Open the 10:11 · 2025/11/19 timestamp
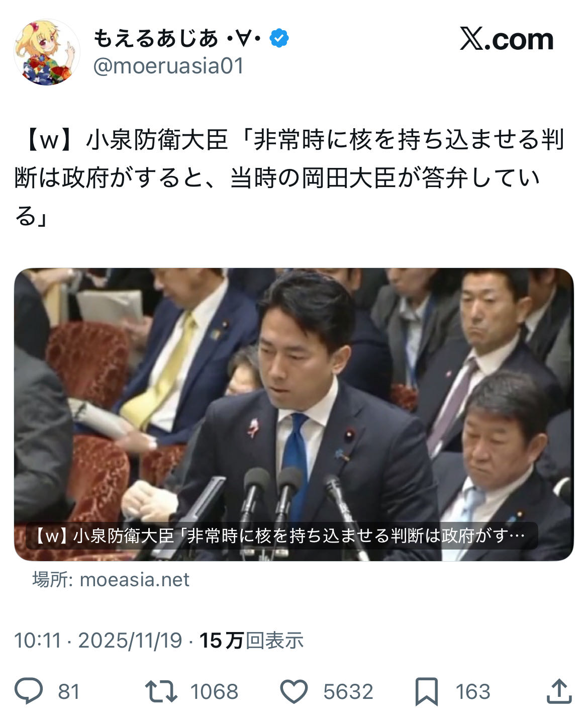The height and width of the screenshot is (721, 588). (98, 641)
